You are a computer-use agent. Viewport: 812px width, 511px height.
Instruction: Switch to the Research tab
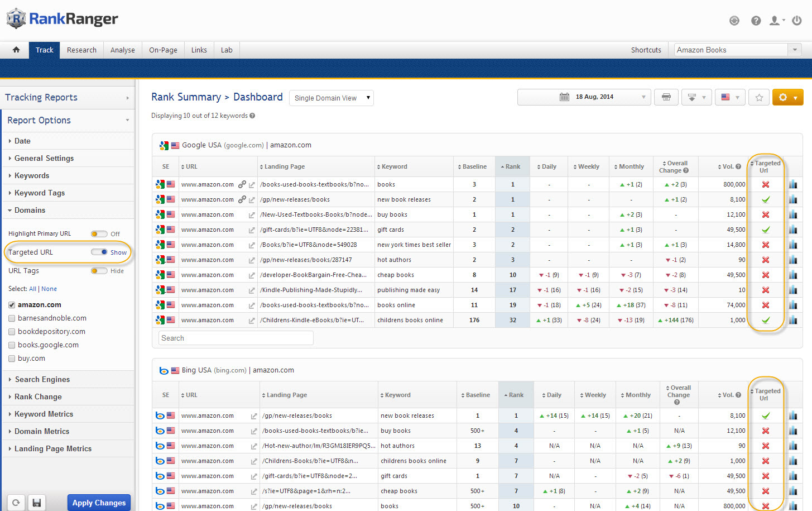click(81, 50)
